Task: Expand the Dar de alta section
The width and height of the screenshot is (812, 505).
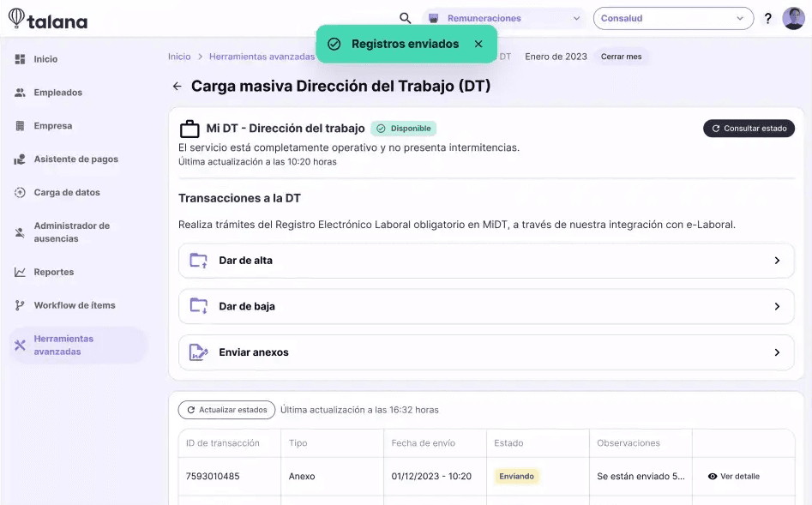Action: tap(485, 261)
